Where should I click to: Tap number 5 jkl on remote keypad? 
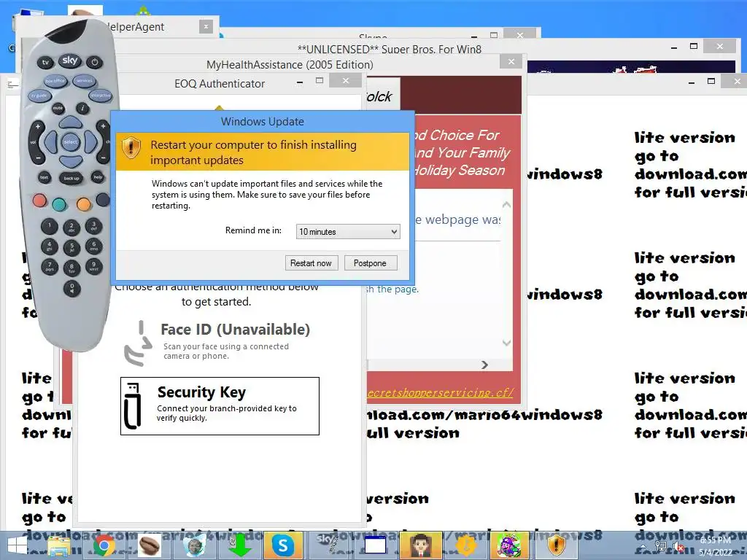[x=72, y=248]
